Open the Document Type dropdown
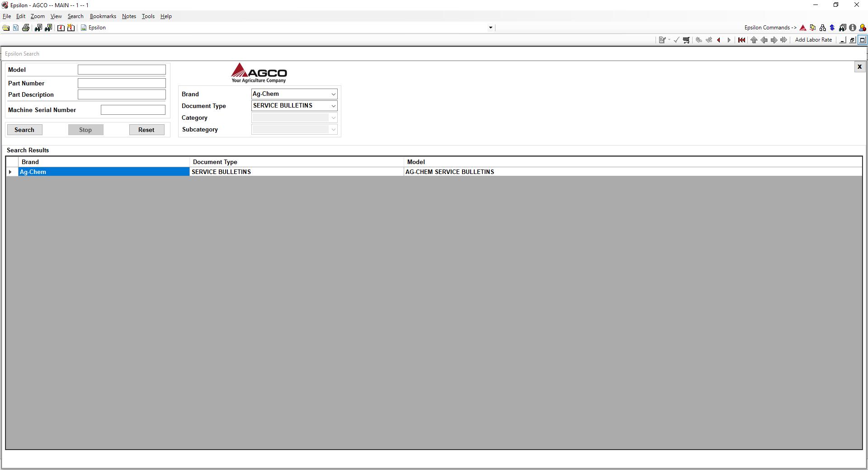Image resolution: width=868 pixels, height=470 pixels. click(x=294, y=106)
